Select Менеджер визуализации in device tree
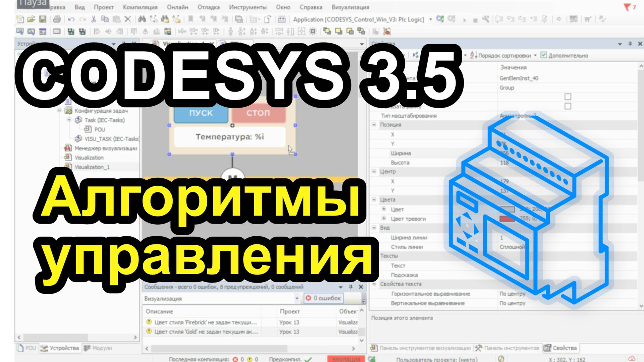Viewport: 644px width, 362px height. (106, 148)
